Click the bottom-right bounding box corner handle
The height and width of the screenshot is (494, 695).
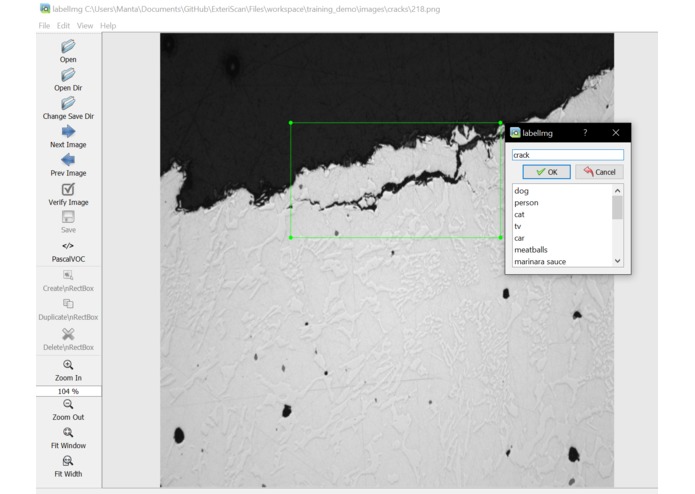tap(500, 237)
